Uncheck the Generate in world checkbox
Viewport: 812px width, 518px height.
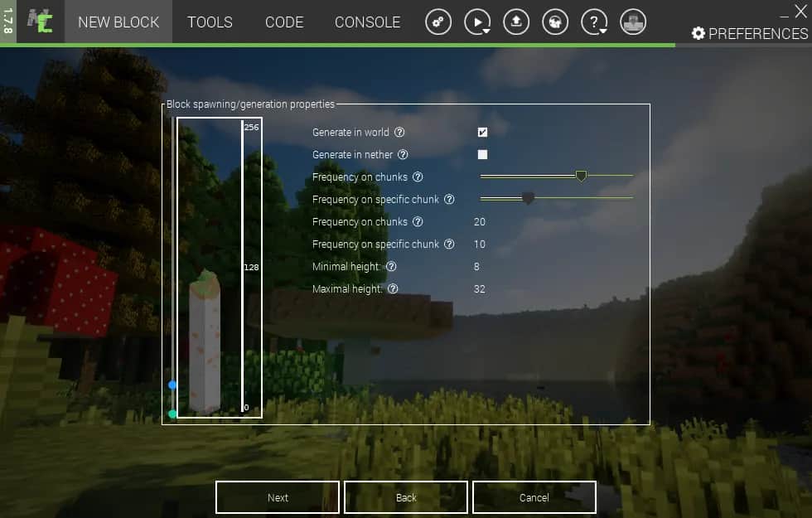(x=482, y=133)
